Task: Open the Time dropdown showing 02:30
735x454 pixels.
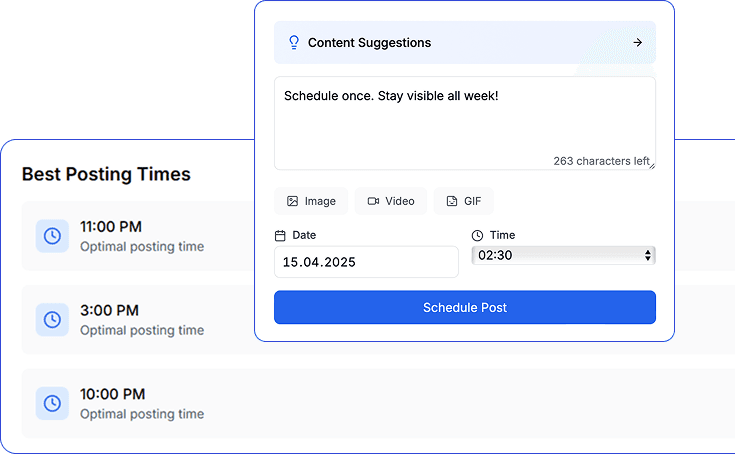Action: point(562,256)
